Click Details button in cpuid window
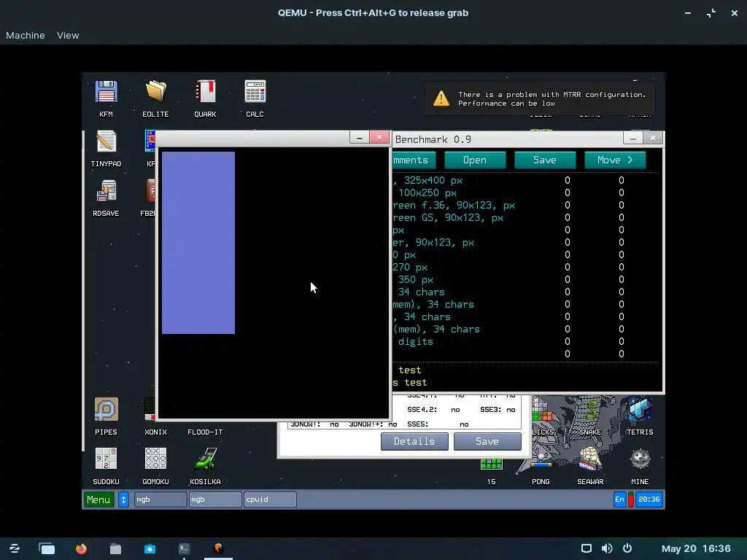This screenshot has width=747, height=560. pyautogui.click(x=414, y=441)
